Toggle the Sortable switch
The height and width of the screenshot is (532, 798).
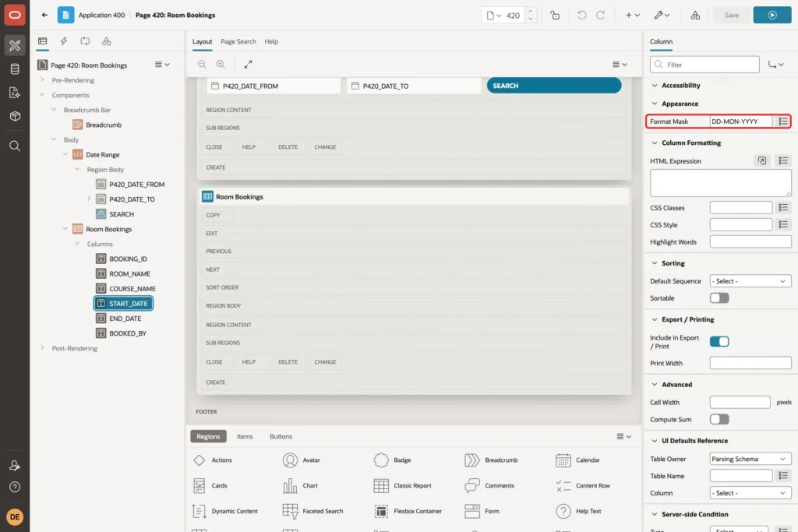(719, 298)
